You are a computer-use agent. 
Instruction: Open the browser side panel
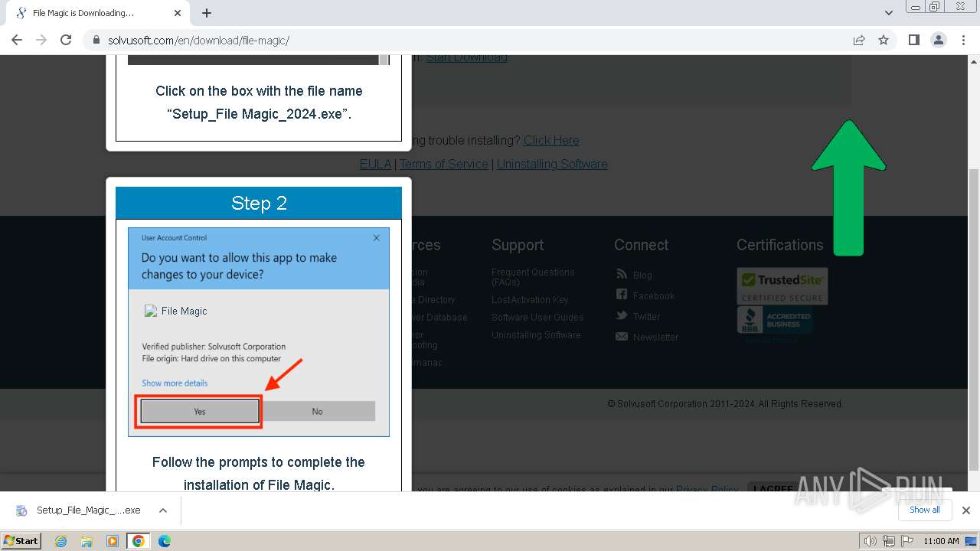pos(913,40)
